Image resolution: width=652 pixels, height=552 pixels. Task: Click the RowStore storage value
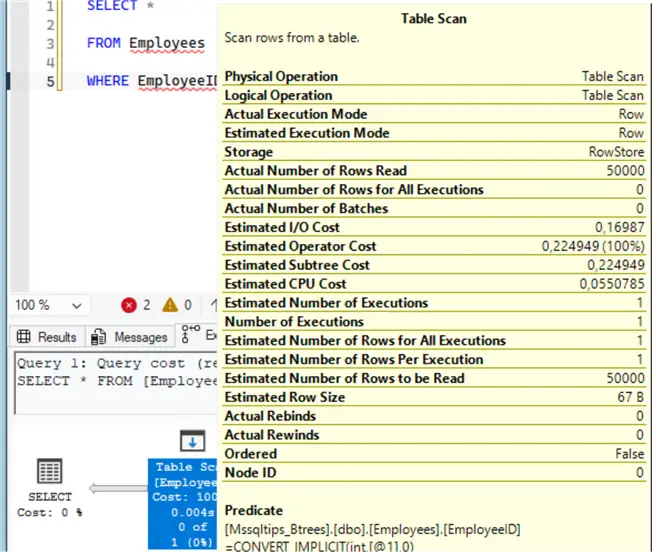(617, 152)
